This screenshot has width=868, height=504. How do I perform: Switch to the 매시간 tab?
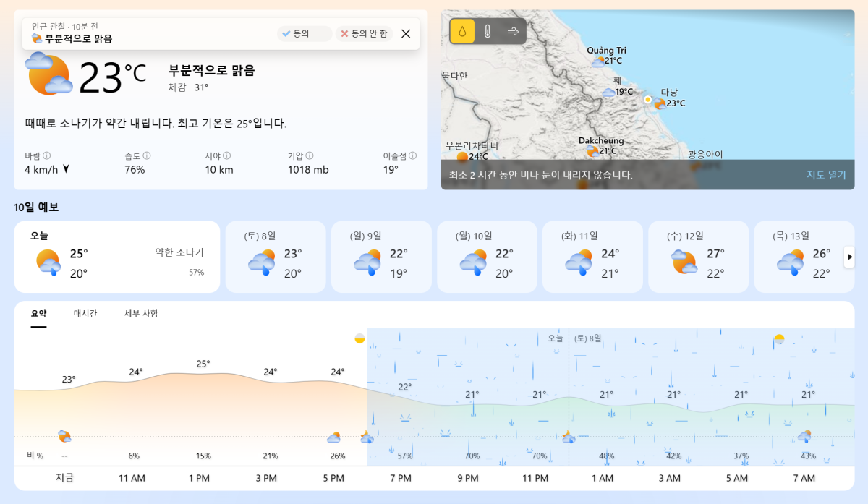tap(85, 314)
